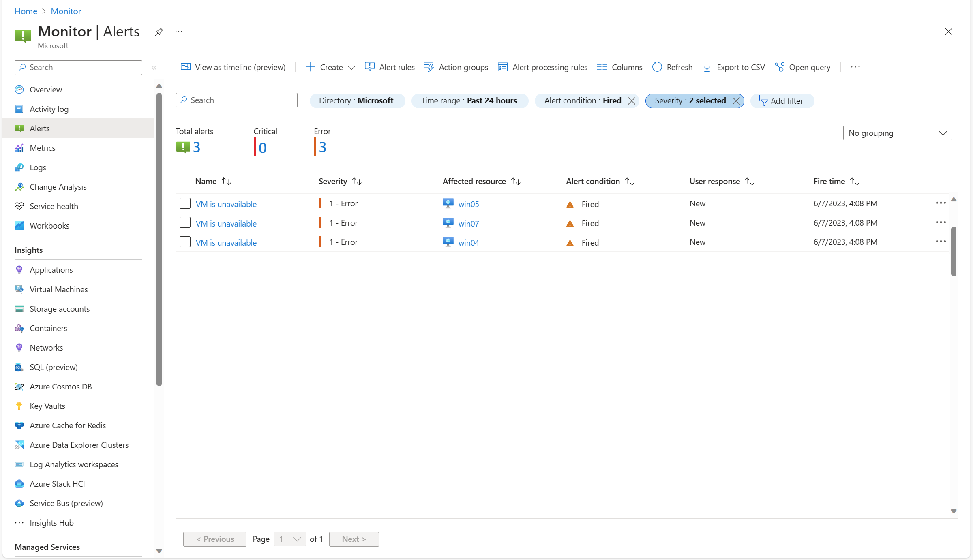Toggle checkbox for VM is unavailable win07
Viewport: 973px width, 560px height.
185,222
